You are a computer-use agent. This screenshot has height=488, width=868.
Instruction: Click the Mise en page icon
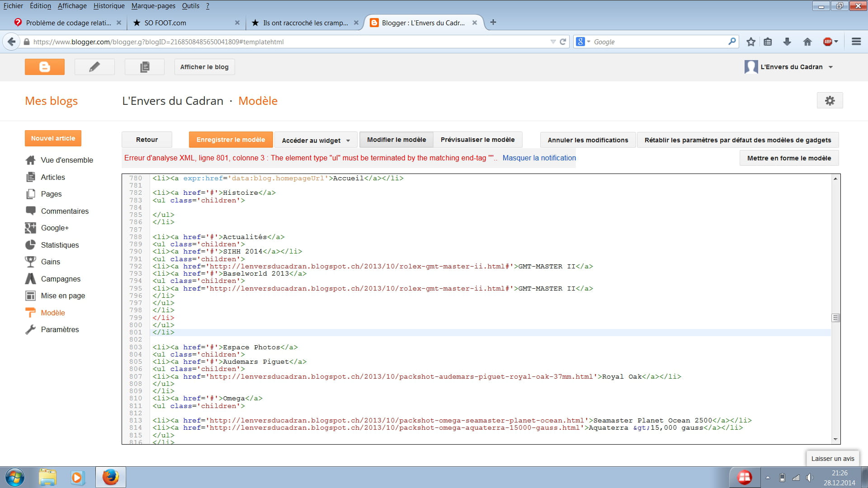click(30, 296)
